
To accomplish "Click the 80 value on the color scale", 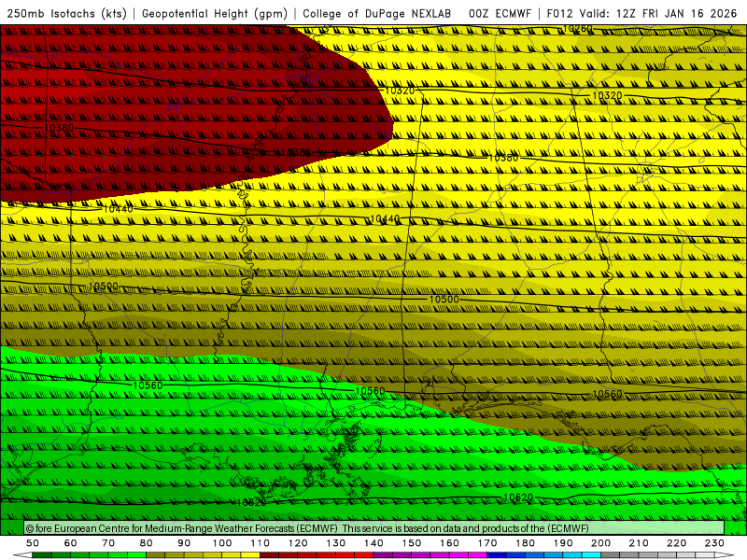I will point(147,543).
